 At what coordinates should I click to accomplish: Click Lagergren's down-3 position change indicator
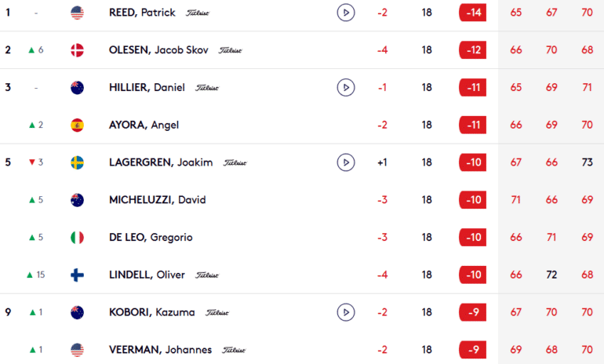(35, 162)
